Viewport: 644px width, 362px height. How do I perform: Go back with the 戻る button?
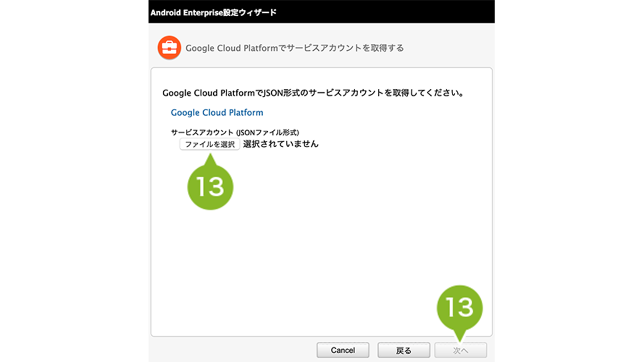point(403,350)
